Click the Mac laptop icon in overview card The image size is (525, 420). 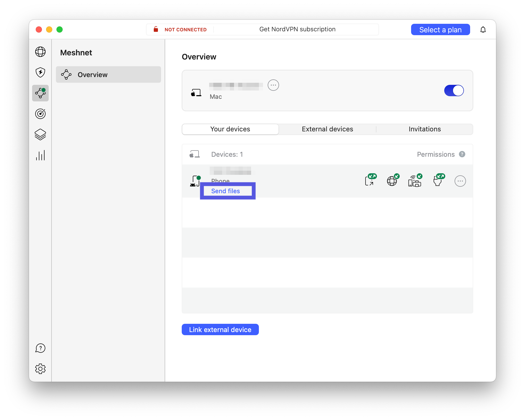coord(196,93)
